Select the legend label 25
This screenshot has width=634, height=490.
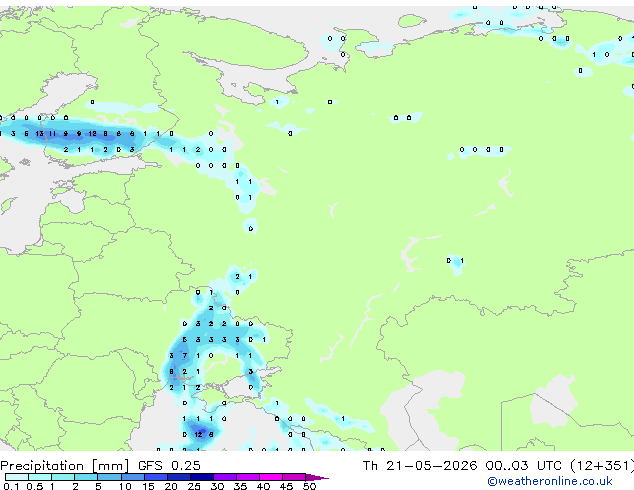pyautogui.click(x=194, y=486)
